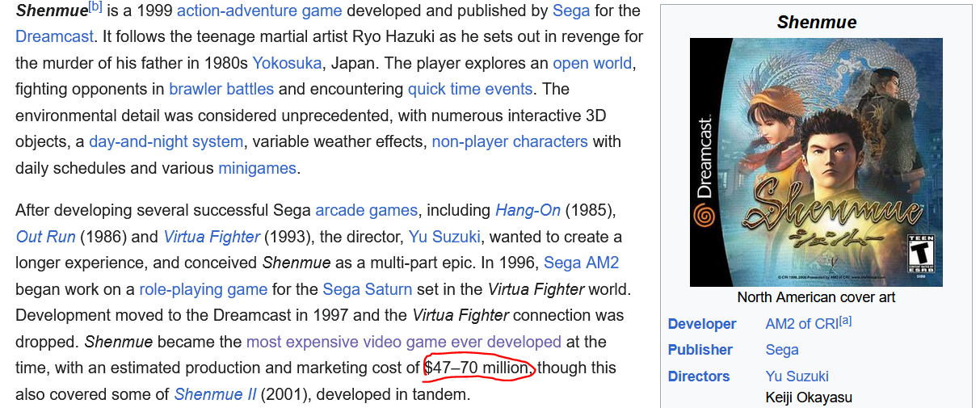Open the Shenmue cover art image
The height and width of the screenshot is (408, 980).
click(816, 162)
